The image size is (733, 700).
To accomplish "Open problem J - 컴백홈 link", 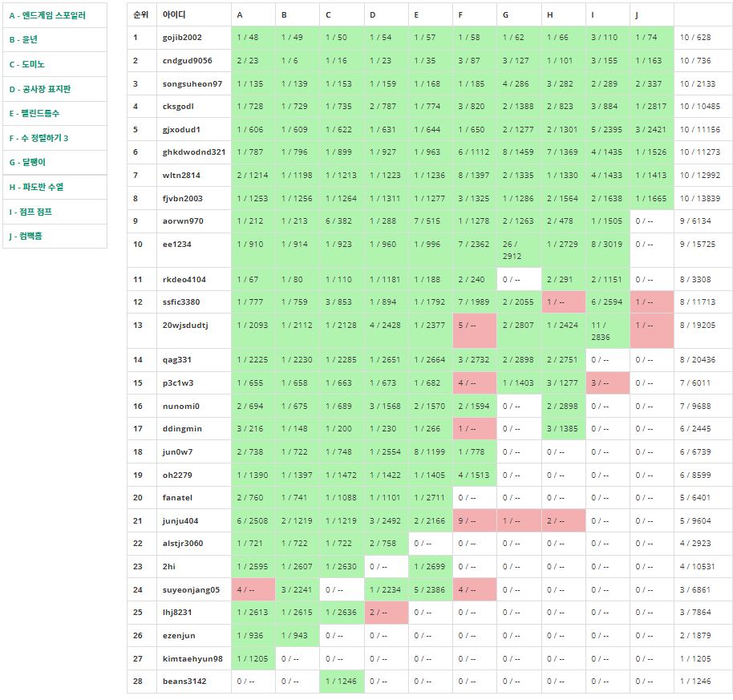I will tap(26, 237).
